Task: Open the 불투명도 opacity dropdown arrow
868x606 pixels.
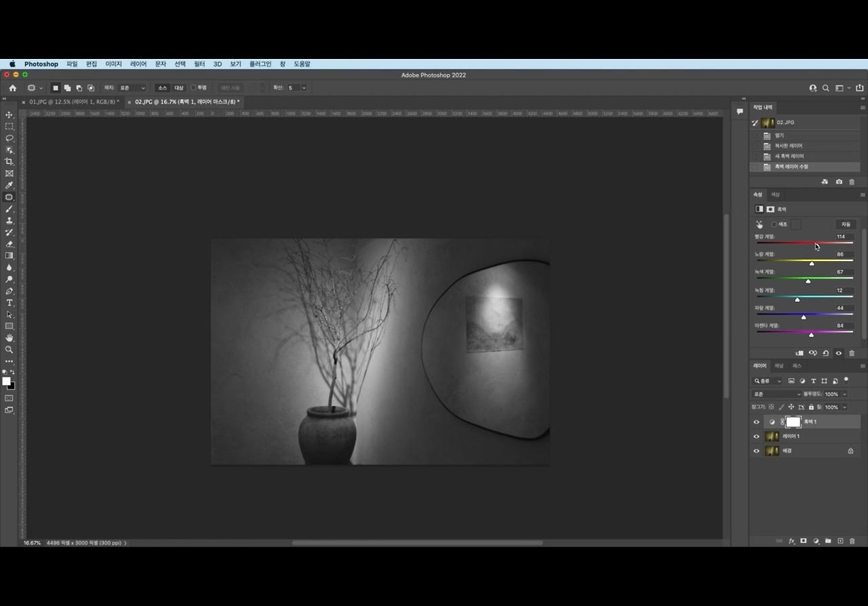Action: 844,394
